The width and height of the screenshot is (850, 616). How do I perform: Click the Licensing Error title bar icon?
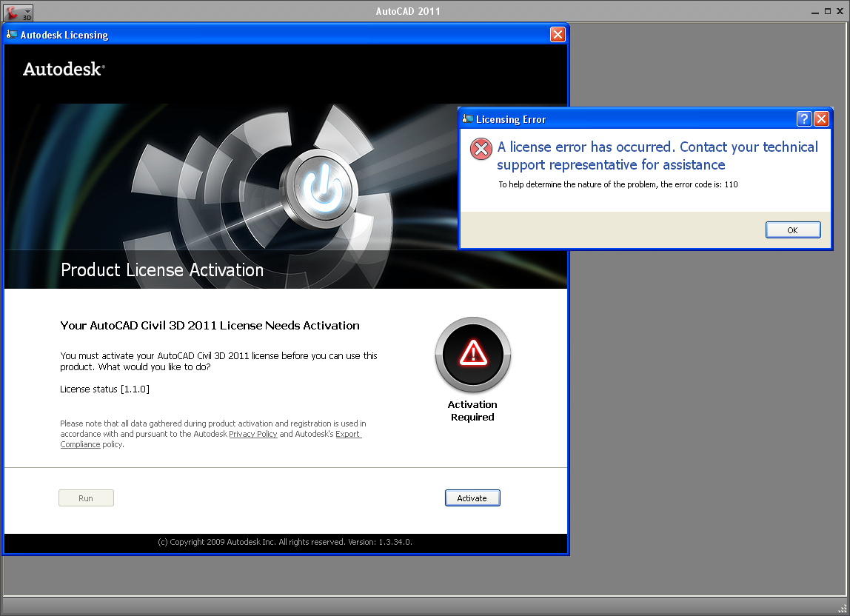(468, 118)
